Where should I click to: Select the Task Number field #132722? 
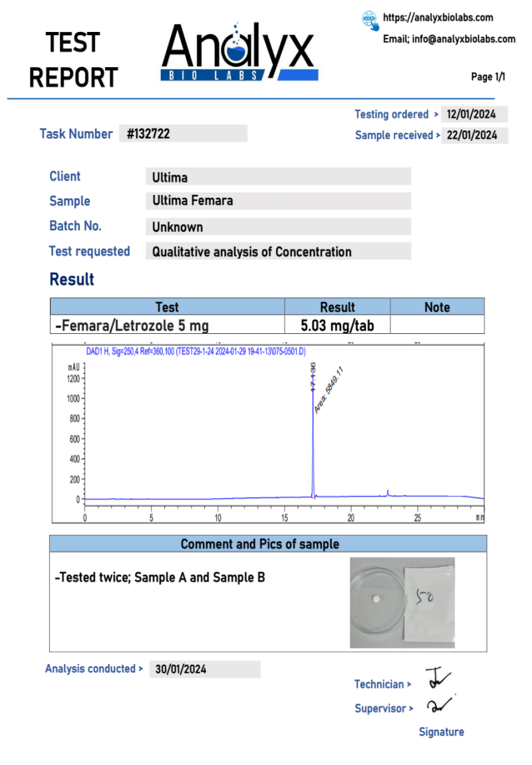pos(183,134)
